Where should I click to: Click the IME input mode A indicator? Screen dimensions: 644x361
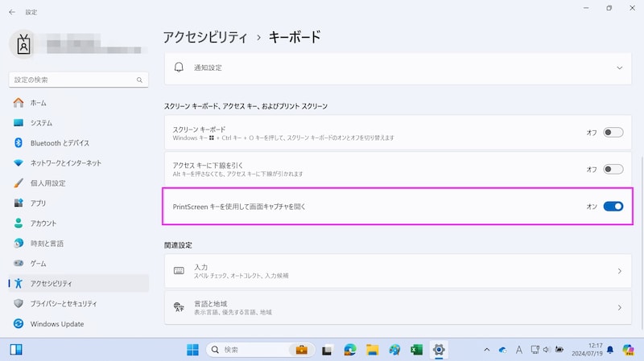(x=519, y=350)
